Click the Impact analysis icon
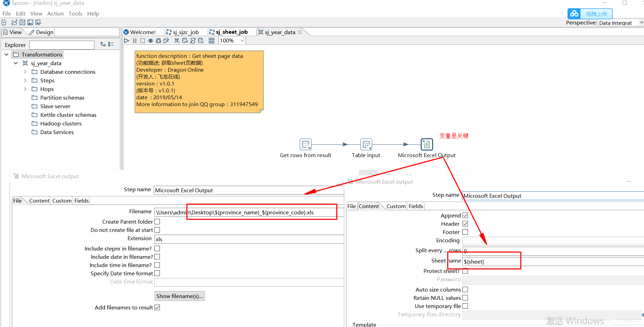The width and height of the screenshot is (644, 327). pyautogui.click(x=185, y=41)
